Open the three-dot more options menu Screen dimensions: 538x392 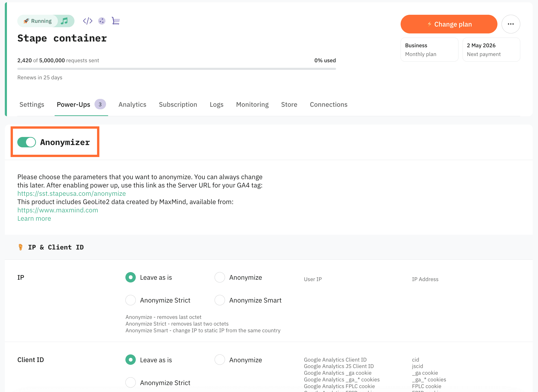511,24
